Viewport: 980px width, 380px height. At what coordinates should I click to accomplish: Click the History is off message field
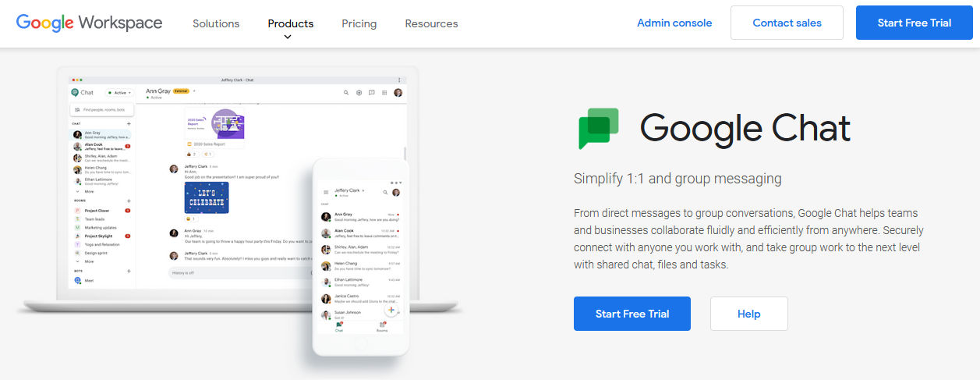coord(240,272)
